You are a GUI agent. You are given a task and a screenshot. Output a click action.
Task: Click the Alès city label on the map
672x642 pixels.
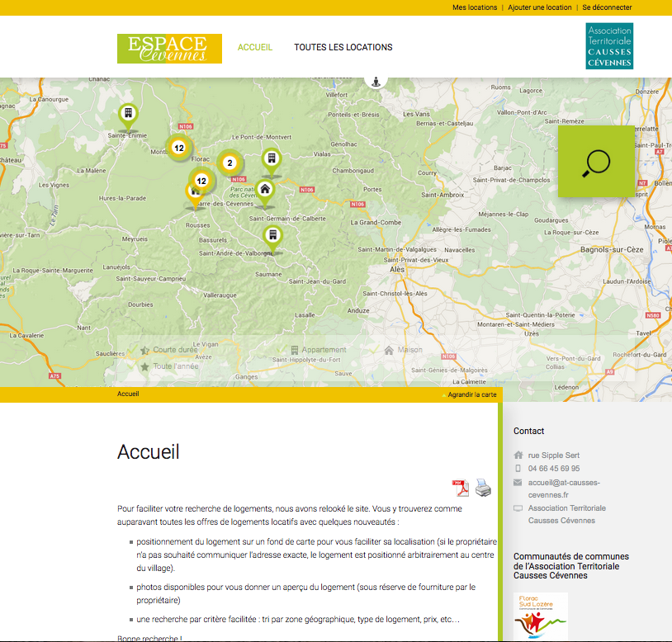click(x=397, y=269)
